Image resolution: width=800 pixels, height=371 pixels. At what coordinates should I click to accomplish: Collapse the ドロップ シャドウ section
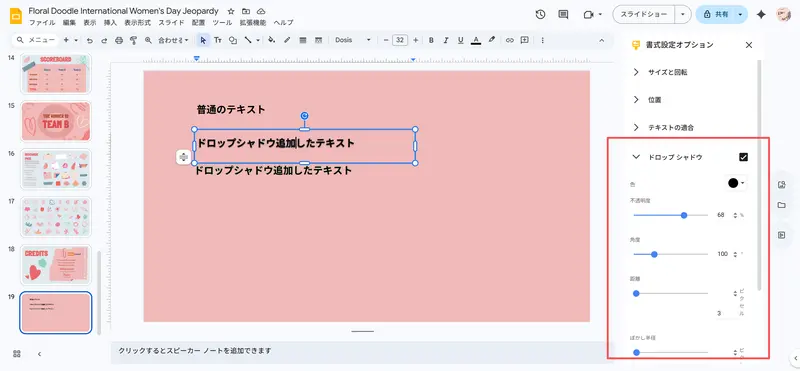(636, 157)
